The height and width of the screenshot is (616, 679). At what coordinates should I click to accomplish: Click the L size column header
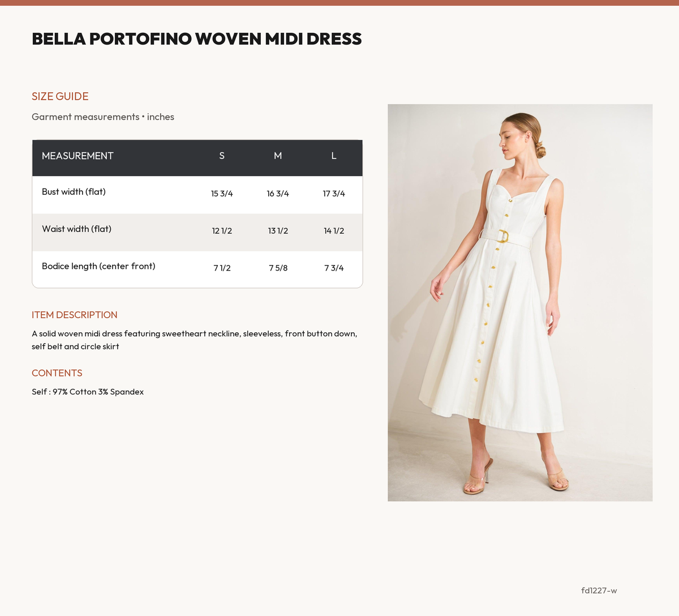tap(334, 156)
